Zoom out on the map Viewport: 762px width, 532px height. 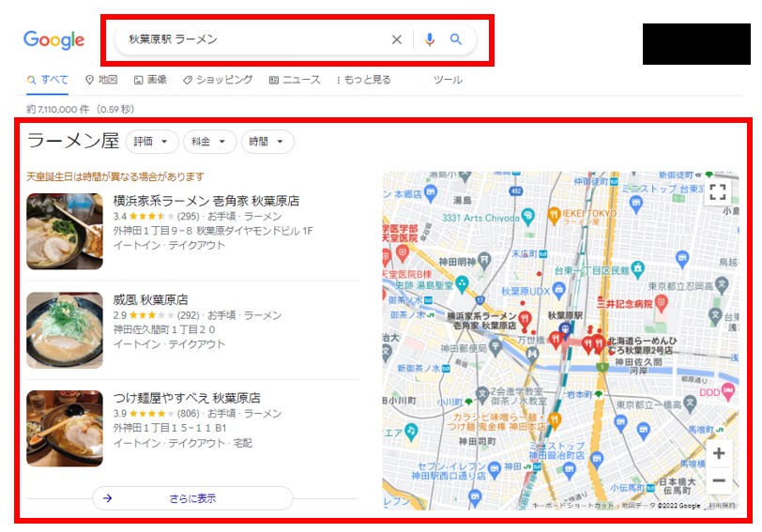[x=719, y=480]
